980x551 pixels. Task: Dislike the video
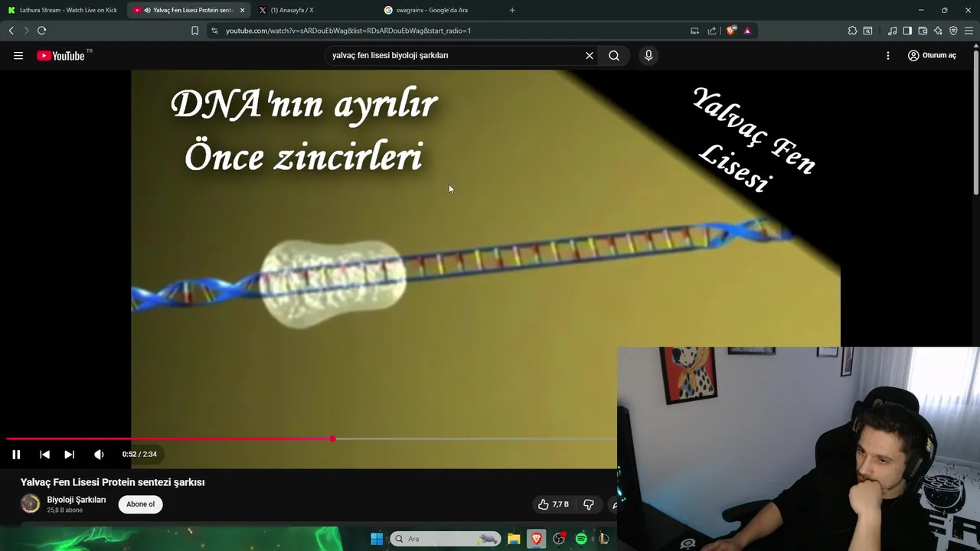[589, 504]
